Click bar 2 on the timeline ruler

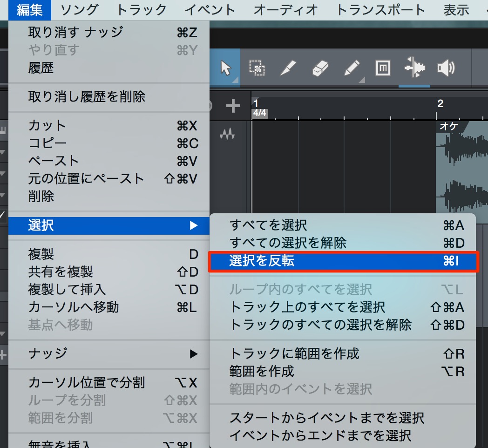point(440,104)
